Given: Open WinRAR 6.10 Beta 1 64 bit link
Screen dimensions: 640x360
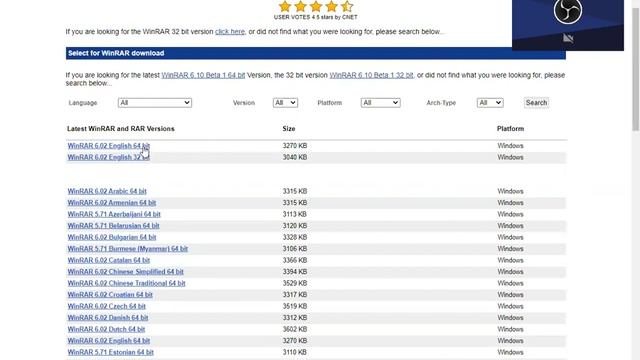Looking at the screenshot, I should 203,75.
